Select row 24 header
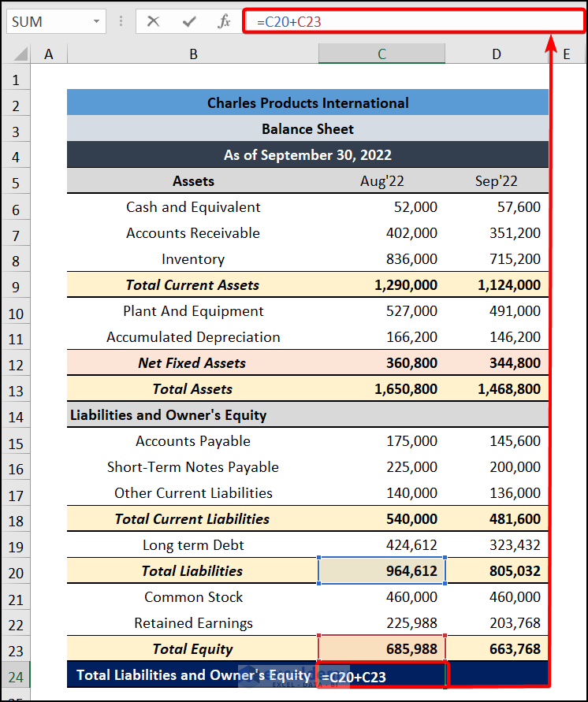Viewport: 588px width, 702px height. point(16,676)
